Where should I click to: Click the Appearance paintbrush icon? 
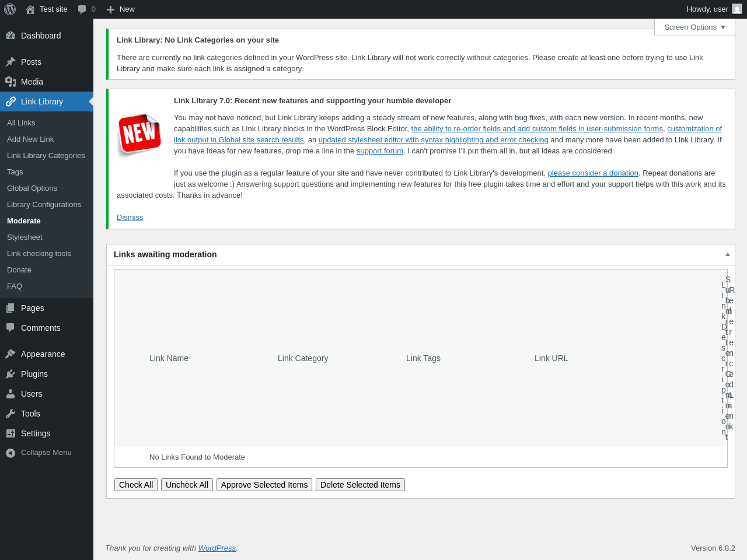[11, 354]
